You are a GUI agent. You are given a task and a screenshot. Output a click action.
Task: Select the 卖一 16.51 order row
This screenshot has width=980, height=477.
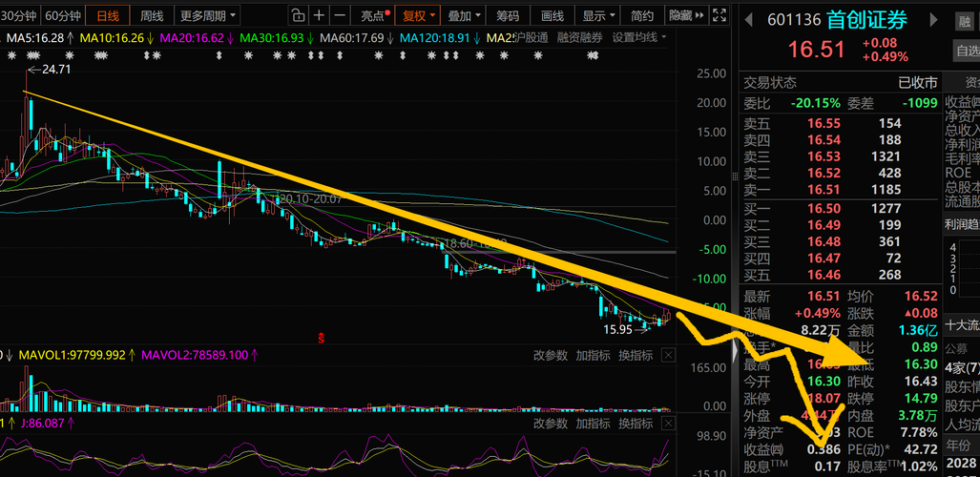tap(840, 190)
